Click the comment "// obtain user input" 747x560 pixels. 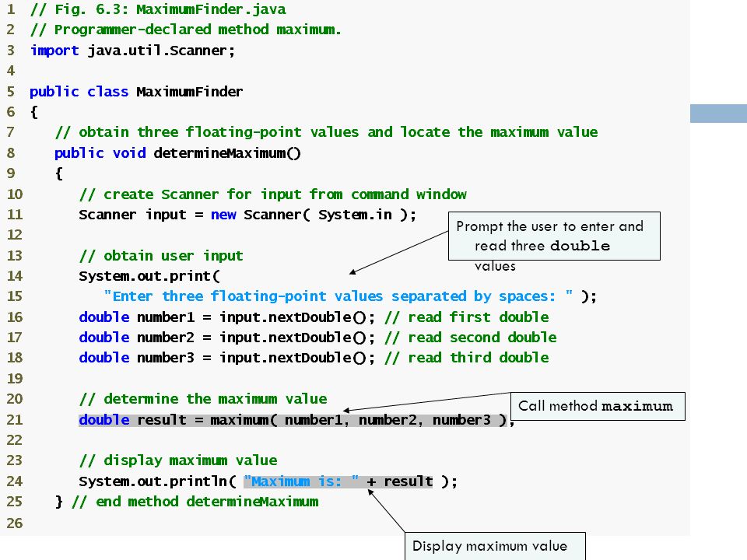[161, 256]
